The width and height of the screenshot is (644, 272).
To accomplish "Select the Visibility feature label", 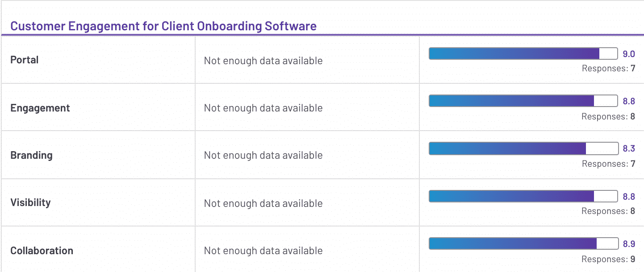I will click(31, 203).
